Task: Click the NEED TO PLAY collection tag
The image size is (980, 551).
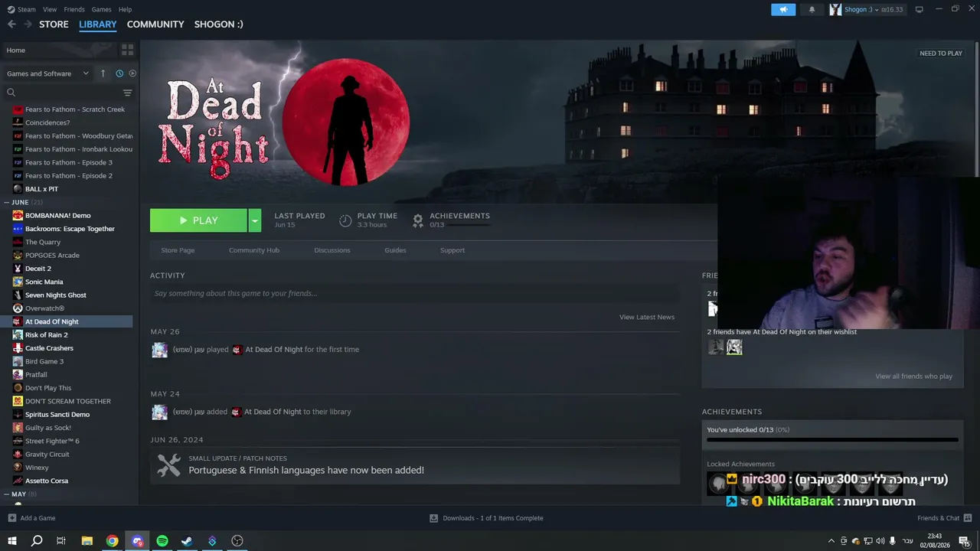Action: pyautogui.click(x=941, y=54)
